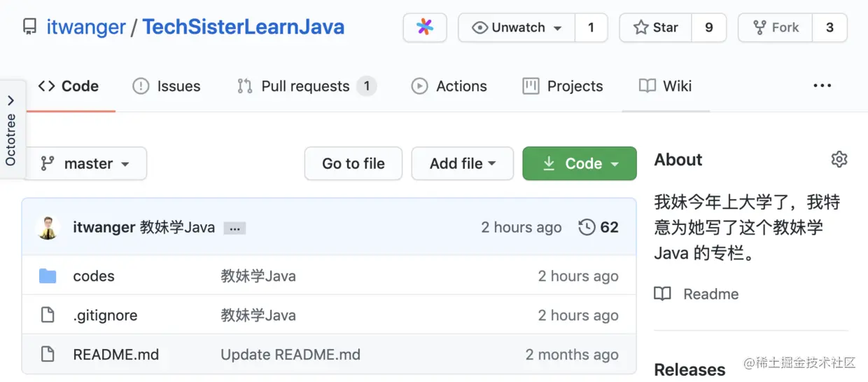Click the commit history clock icon
Screen dimensions: 868x382
[587, 227]
